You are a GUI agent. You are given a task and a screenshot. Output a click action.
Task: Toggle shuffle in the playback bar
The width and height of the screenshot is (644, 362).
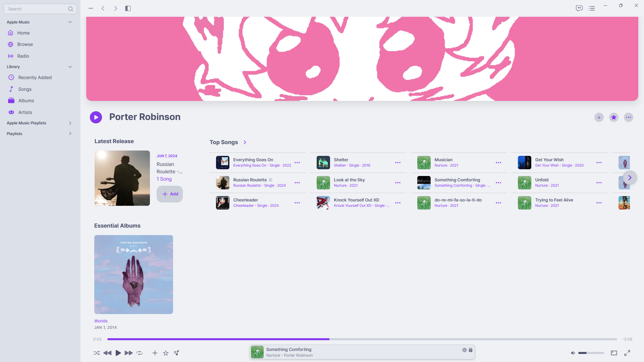(x=97, y=353)
